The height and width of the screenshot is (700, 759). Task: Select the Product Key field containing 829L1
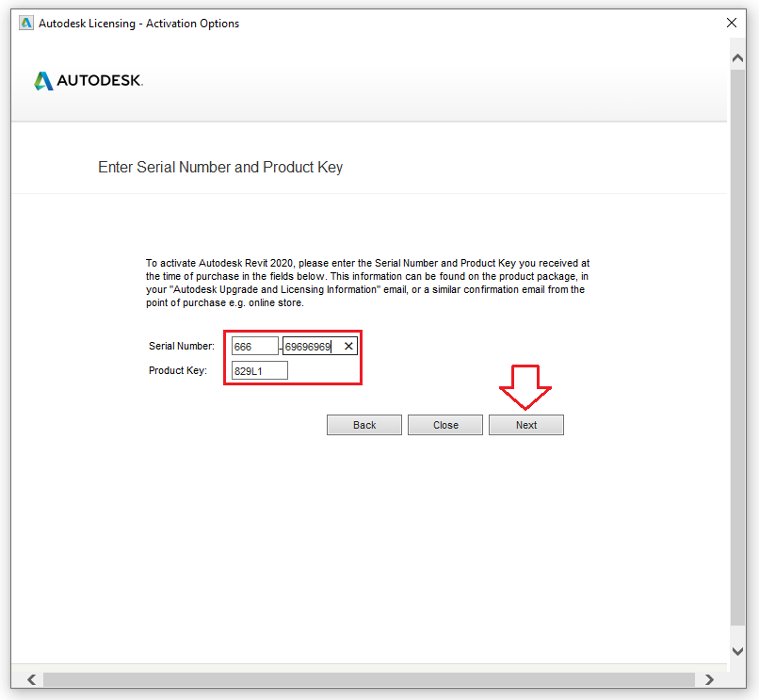[x=258, y=369]
